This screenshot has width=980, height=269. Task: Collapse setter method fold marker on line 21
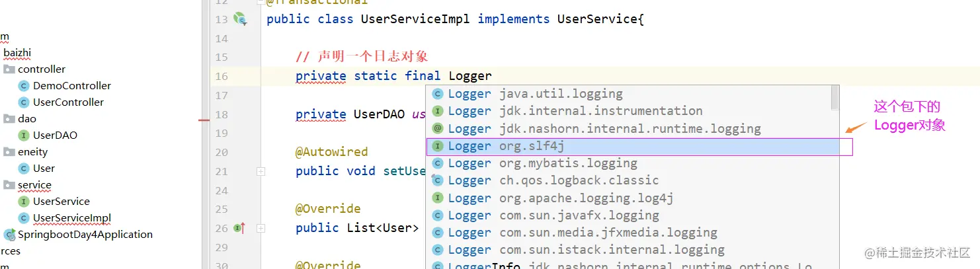point(261,171)
